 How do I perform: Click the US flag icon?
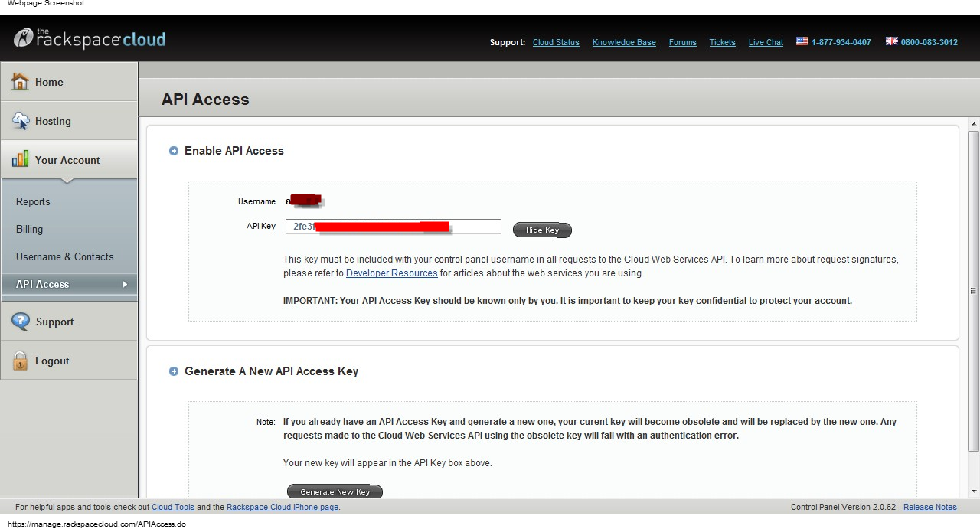802,41
